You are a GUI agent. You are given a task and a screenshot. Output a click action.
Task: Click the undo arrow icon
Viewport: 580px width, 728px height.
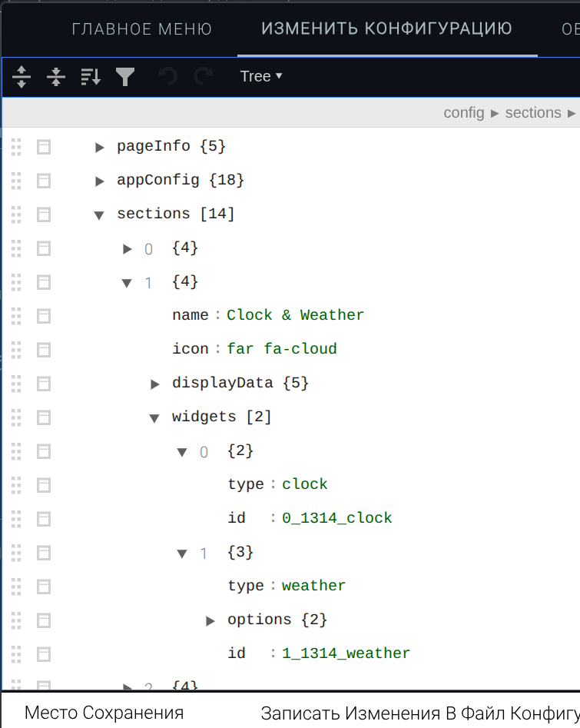coord(167,77)
